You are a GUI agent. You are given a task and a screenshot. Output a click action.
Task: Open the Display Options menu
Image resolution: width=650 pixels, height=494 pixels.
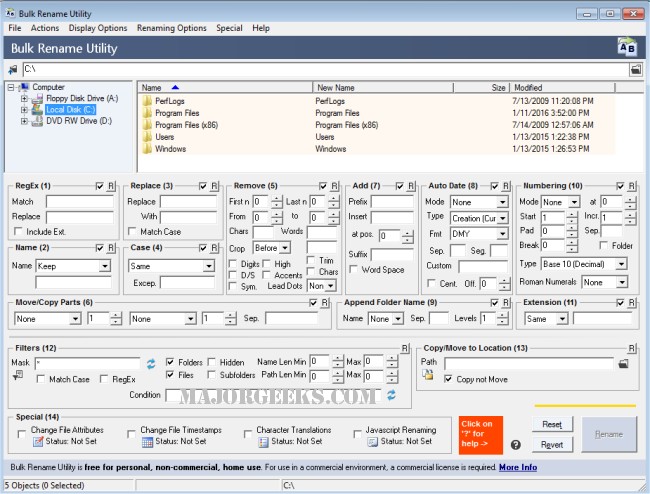(98, 28)
